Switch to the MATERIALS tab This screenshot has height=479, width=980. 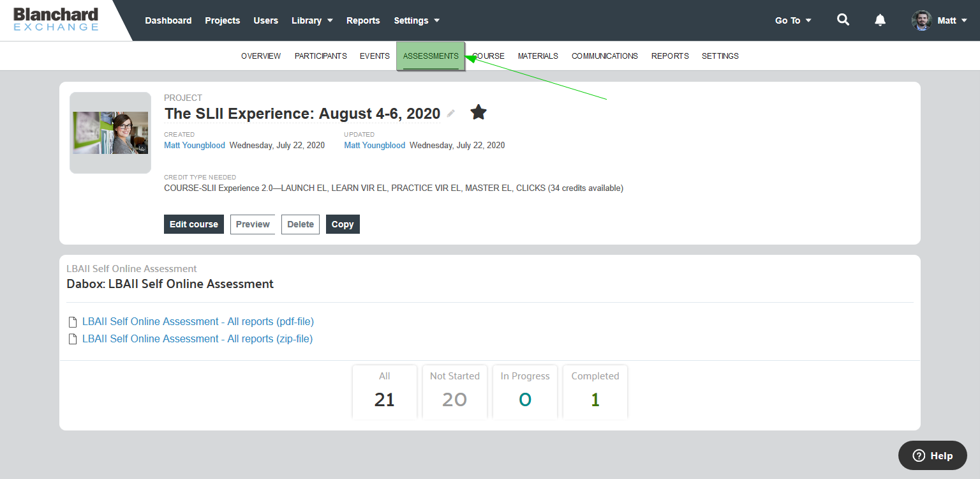[x=538, y=56]
